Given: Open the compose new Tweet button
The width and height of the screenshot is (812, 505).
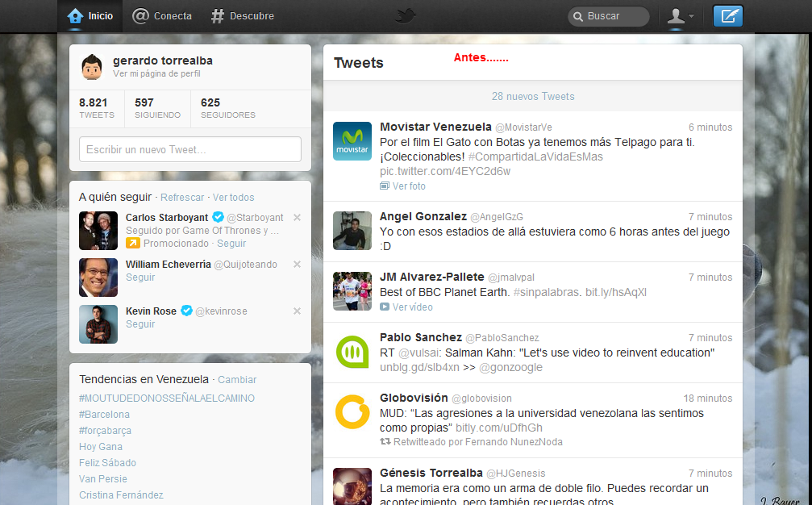Looking at the screenshot, I should click(x=727, y=15).
